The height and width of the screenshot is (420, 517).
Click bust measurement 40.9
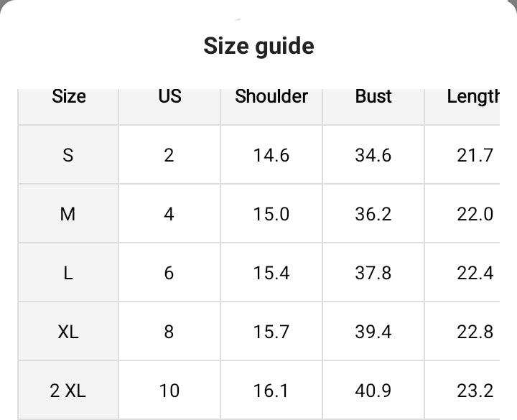point(373,391)
